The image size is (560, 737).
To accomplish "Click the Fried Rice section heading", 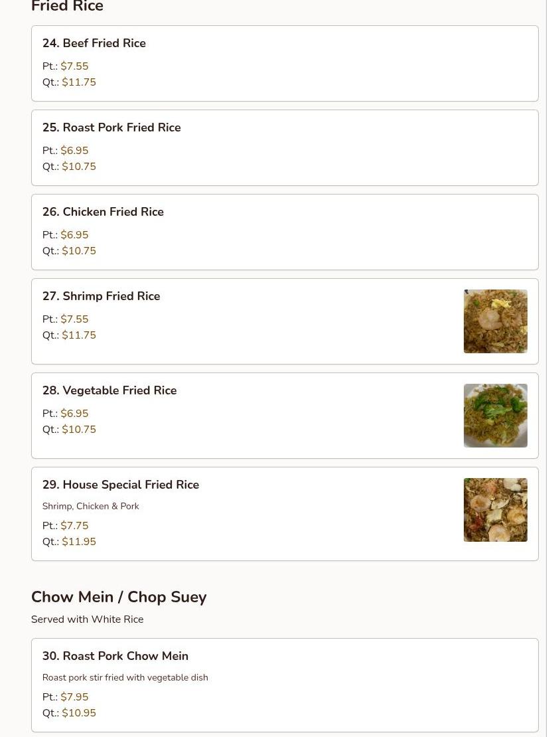I will coord(67,6).
